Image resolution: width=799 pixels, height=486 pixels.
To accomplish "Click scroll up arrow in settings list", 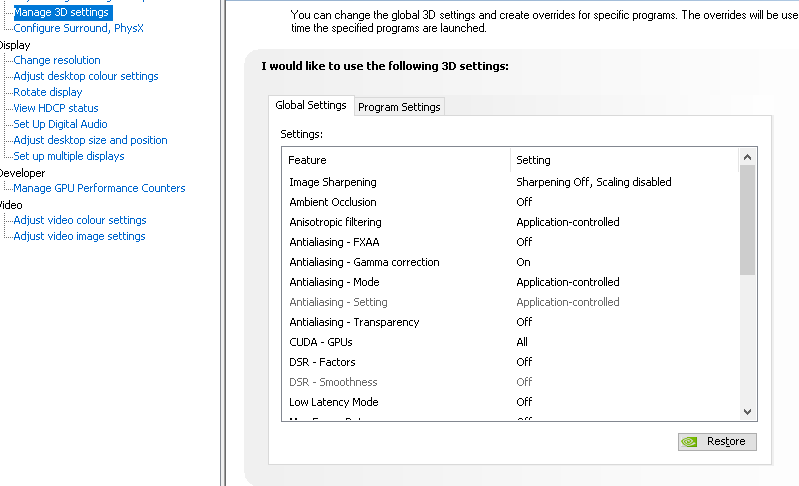I will [x=748, y=157].
